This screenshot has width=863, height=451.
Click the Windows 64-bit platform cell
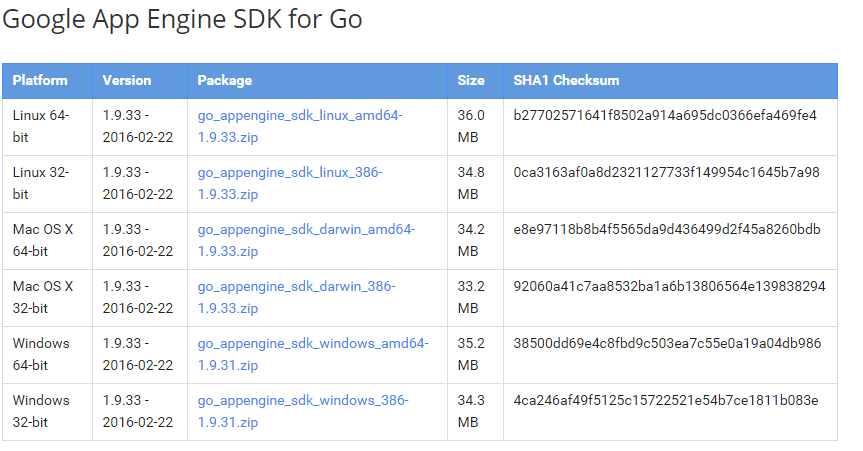[x=41, y=353]
